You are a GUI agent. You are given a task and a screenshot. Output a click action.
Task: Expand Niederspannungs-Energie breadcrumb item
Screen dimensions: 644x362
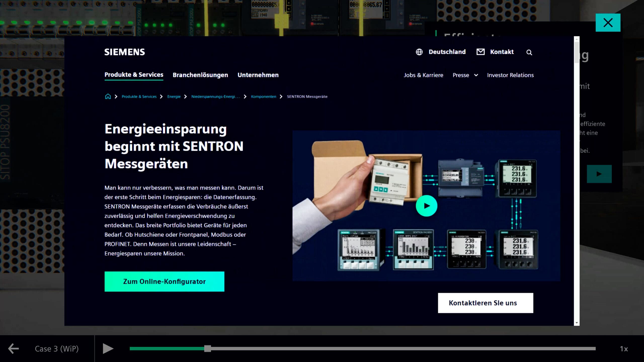coord(215,96)
